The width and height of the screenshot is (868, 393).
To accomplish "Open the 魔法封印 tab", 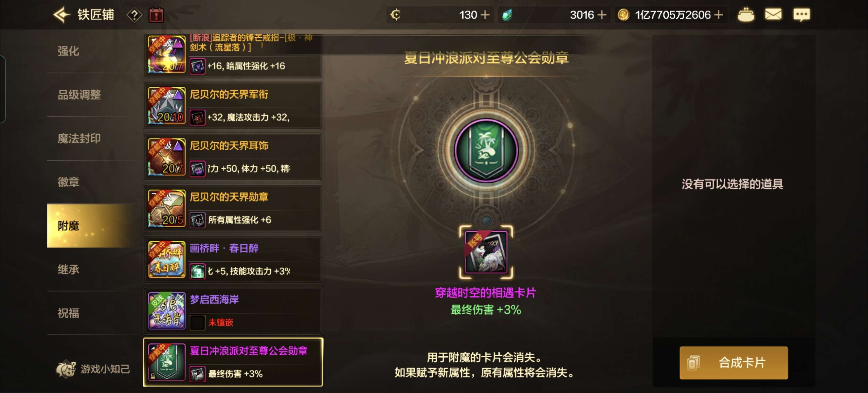I will (79, 139).
